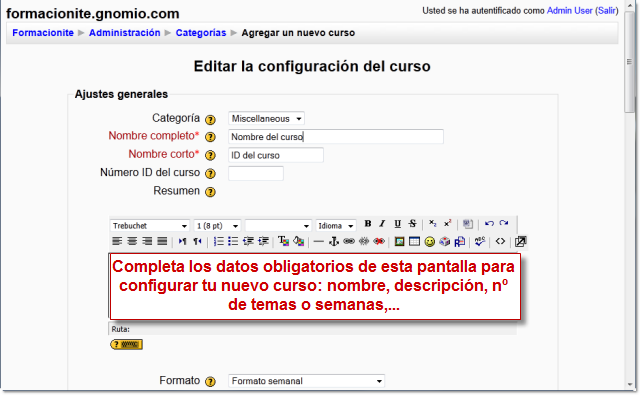
Task: Redo the last editor action
Action: (x=504, y=223)
